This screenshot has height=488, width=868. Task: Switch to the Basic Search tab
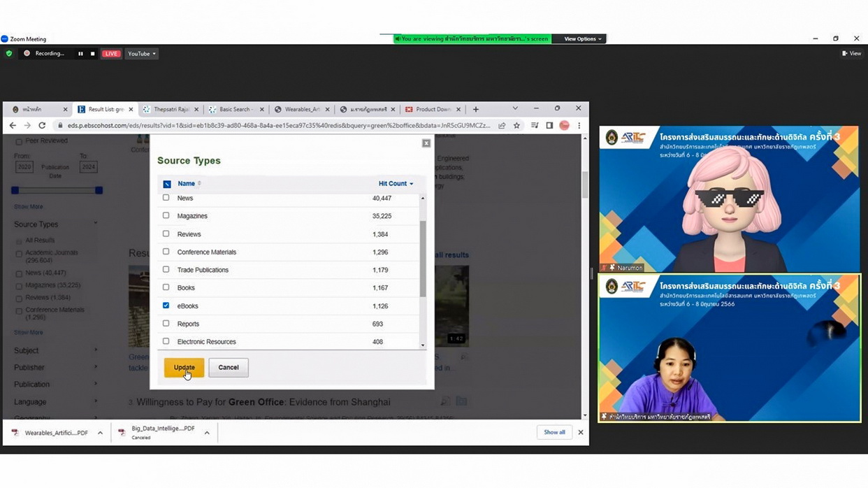236,109
